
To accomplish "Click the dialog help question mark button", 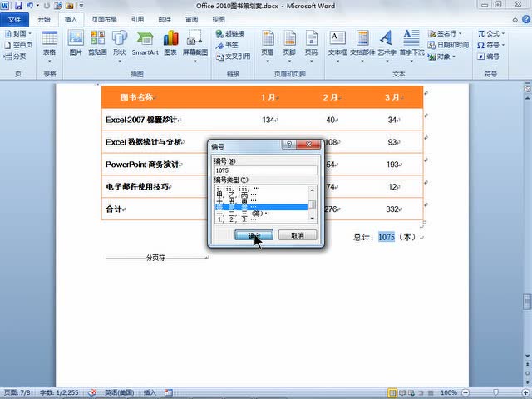I will coord(288,145).
